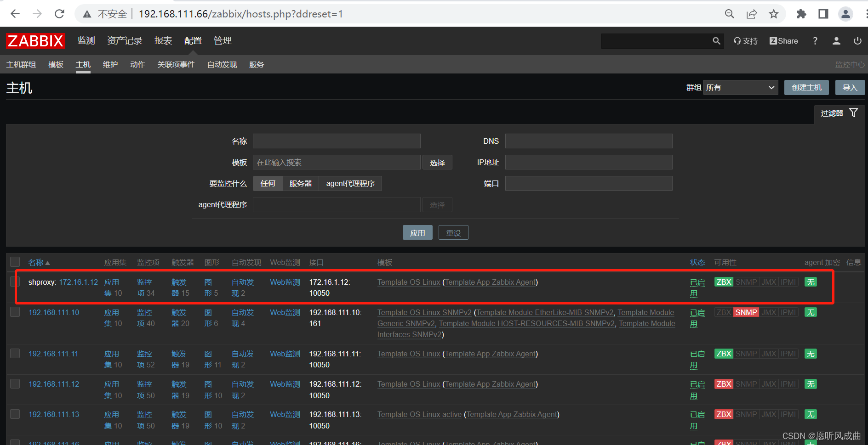Open the 管理 top menu
Screen dimensions: 868x445
pos(223,40)
